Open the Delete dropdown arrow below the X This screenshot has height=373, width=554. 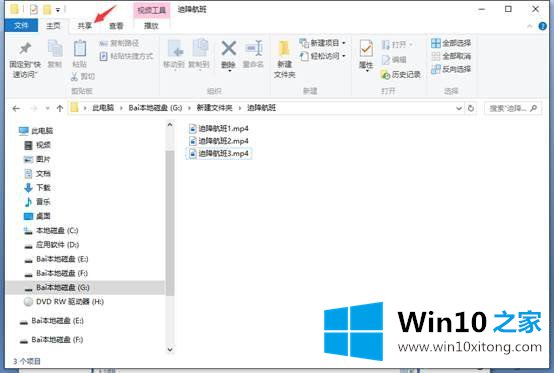pos(229,71)
